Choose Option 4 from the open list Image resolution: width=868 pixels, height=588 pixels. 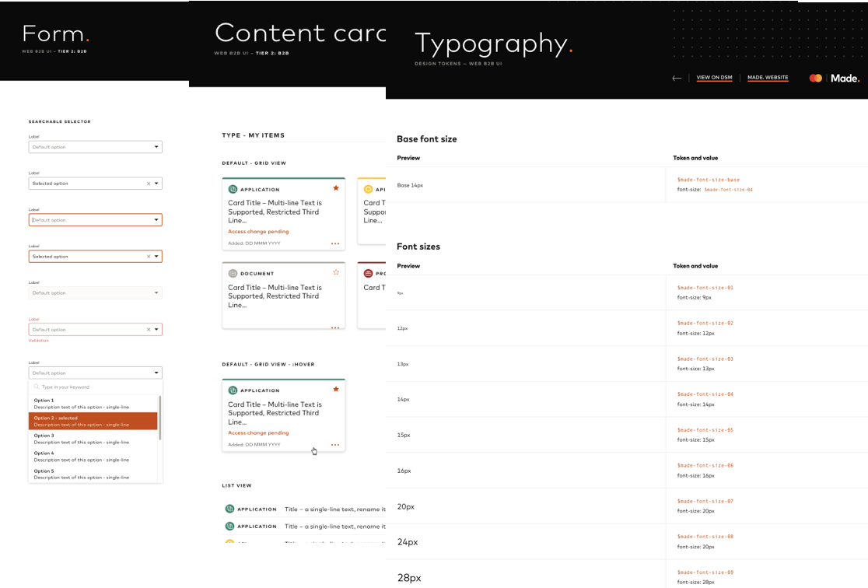[x=93, y=457]
